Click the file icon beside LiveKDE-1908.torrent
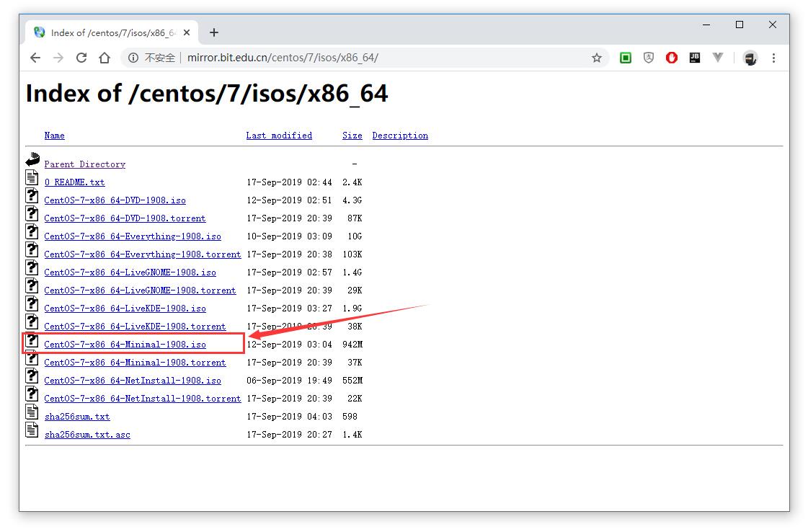 click(32, 322)
